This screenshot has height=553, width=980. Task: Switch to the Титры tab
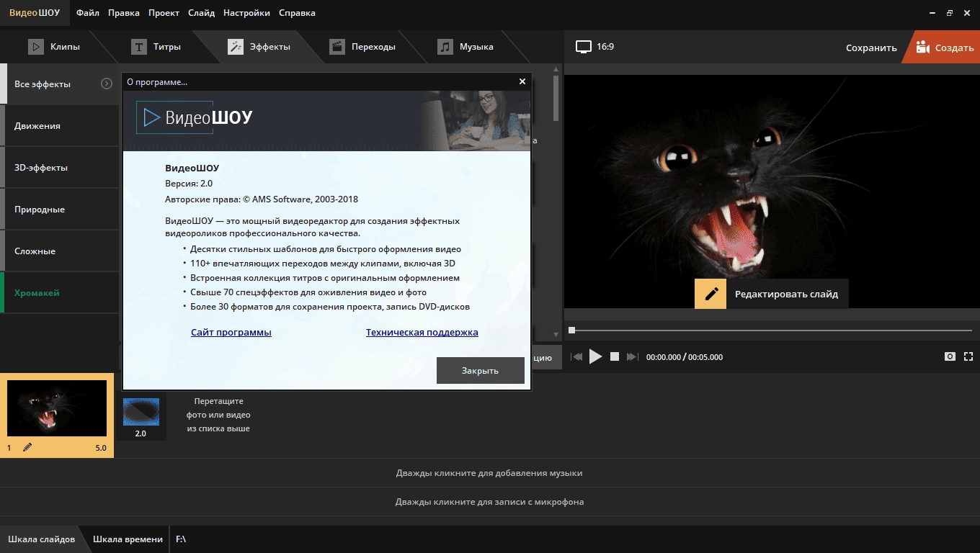(156, 47)
